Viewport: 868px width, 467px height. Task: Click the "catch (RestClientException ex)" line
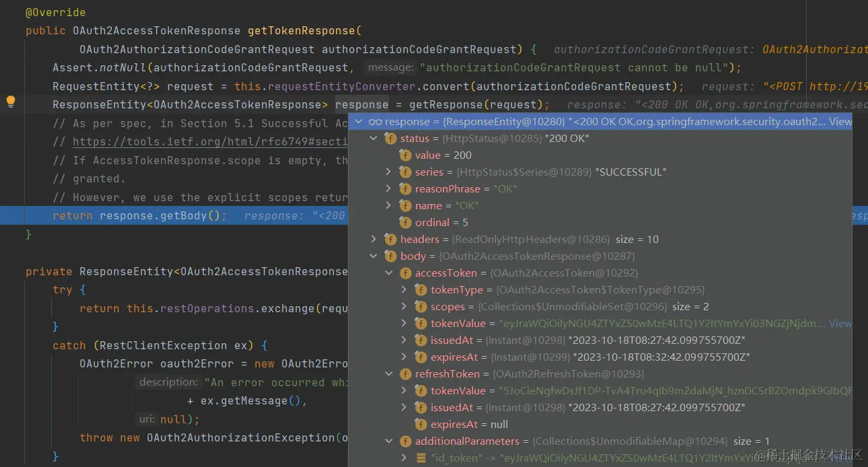(x=160, y=346)
